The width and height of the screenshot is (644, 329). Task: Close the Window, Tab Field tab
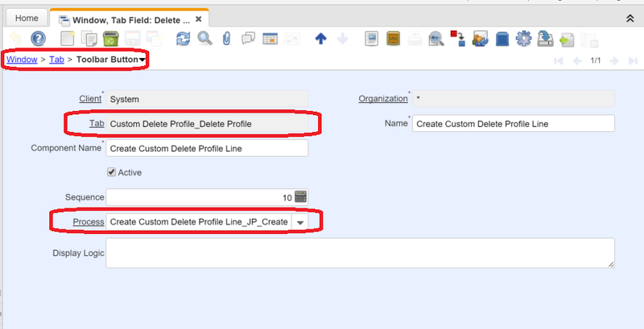198,18
